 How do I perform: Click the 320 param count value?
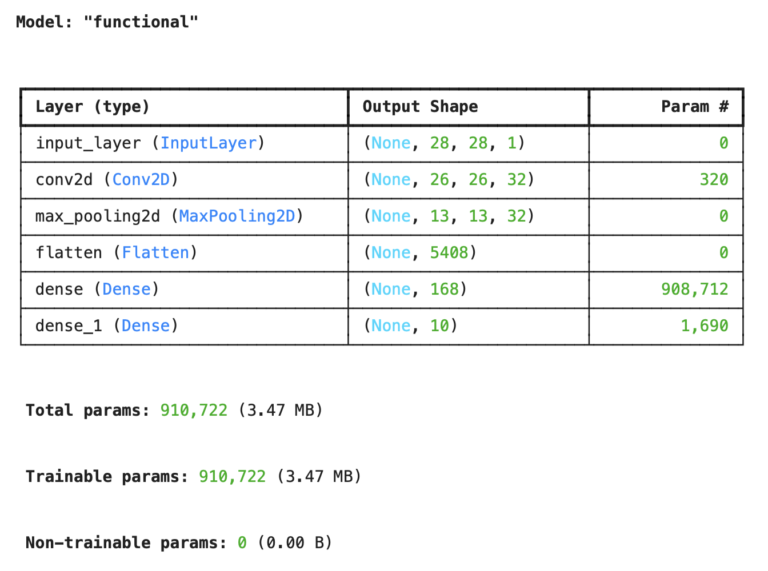tap(714, 179)
